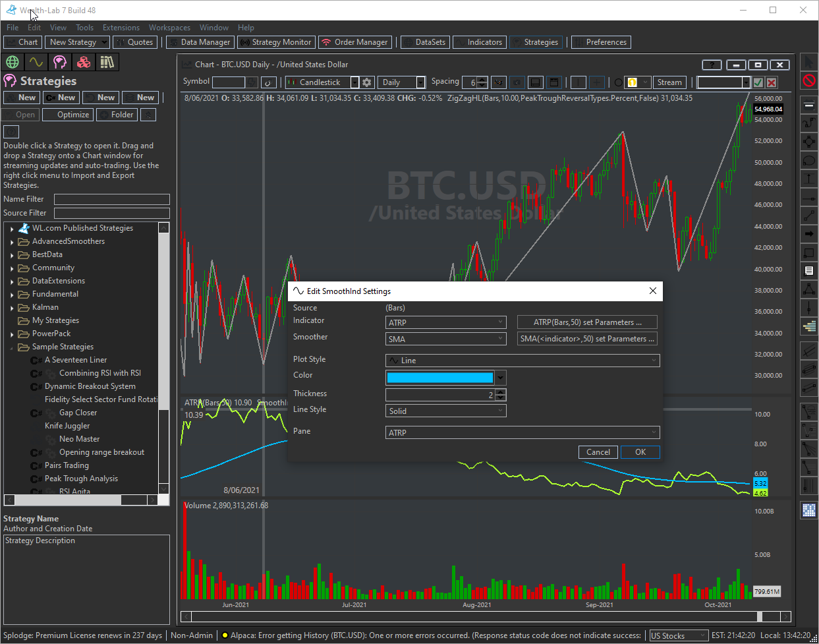Click ATRP(Bars,50) set Parameters button
The width and height of the screenshot is (819, 644).
(x=588, y=322)
